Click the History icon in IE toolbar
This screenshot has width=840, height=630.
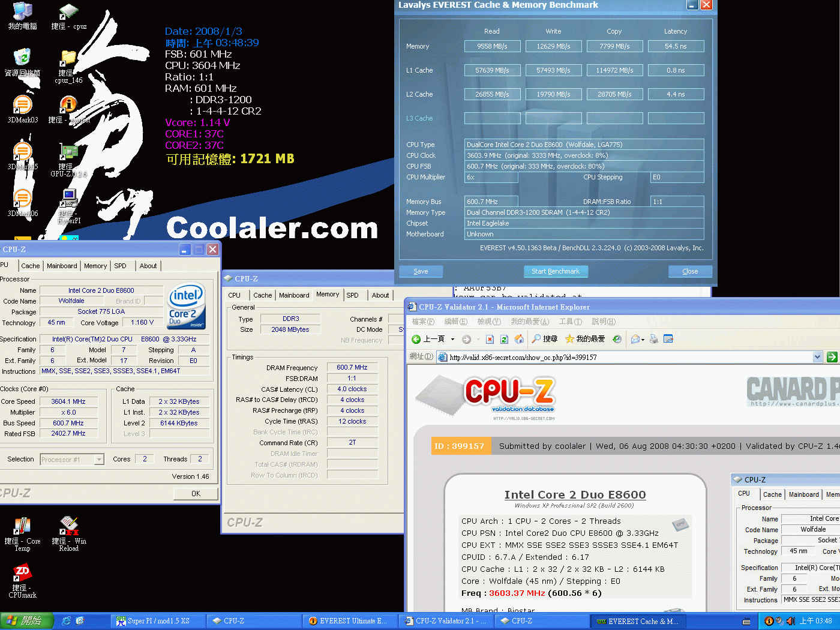point(617,339)
